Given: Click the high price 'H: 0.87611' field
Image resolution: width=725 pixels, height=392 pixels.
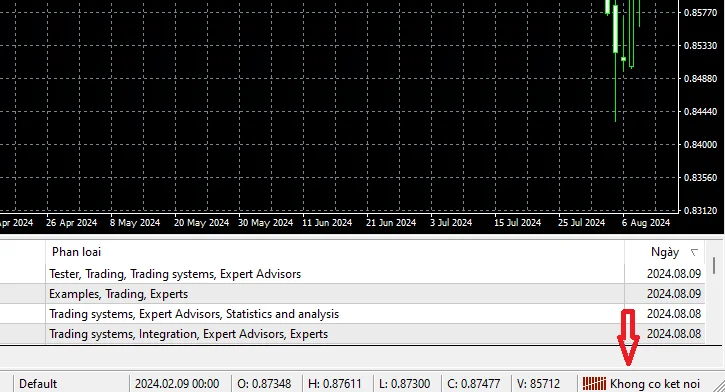Looking at the screenshot, I should [335, 384].
